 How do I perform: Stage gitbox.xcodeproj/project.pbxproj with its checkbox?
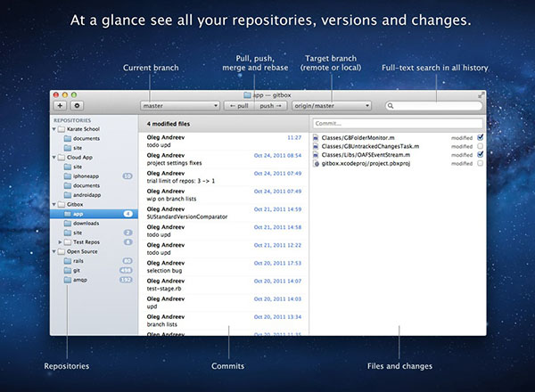coord(480,164)
